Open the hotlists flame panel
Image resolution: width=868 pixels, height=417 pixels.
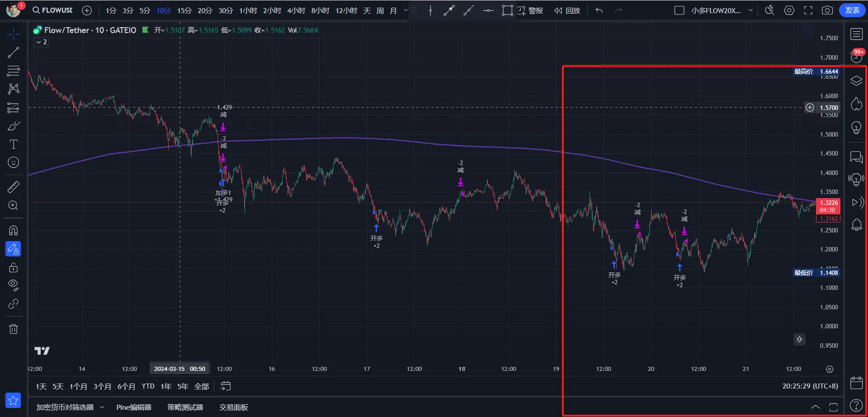(856, 104)
